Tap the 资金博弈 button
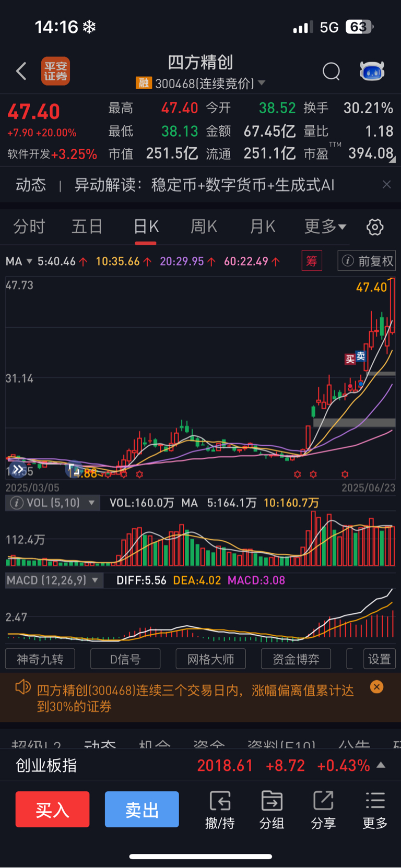 pyautogui.click(x=296, y=659)
